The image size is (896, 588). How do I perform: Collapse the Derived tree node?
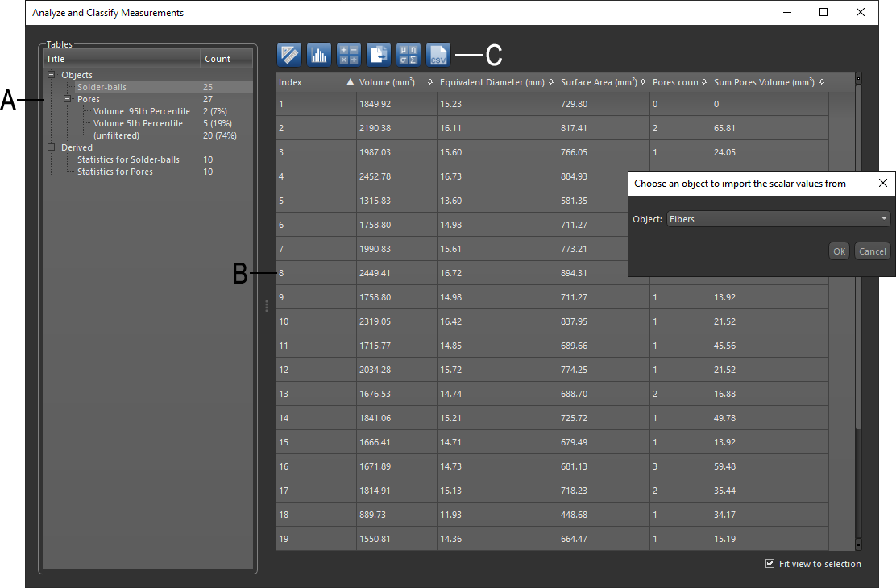point(52,147)
